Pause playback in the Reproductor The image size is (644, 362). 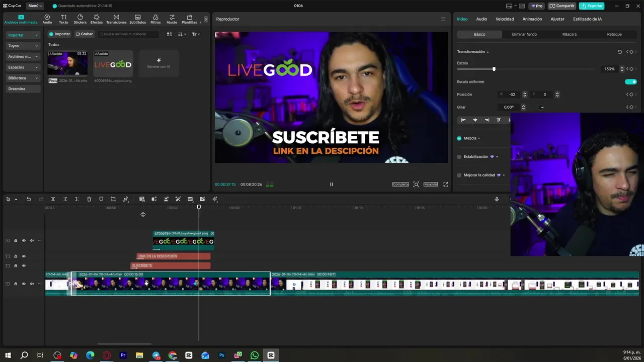[x=332, y=185]
